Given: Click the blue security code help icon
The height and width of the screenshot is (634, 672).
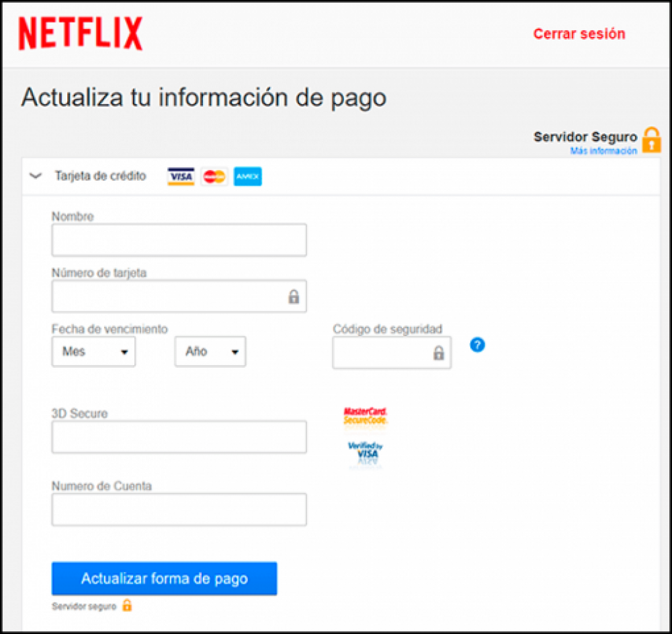Looking at the screenshot, I should pos(477,346).
